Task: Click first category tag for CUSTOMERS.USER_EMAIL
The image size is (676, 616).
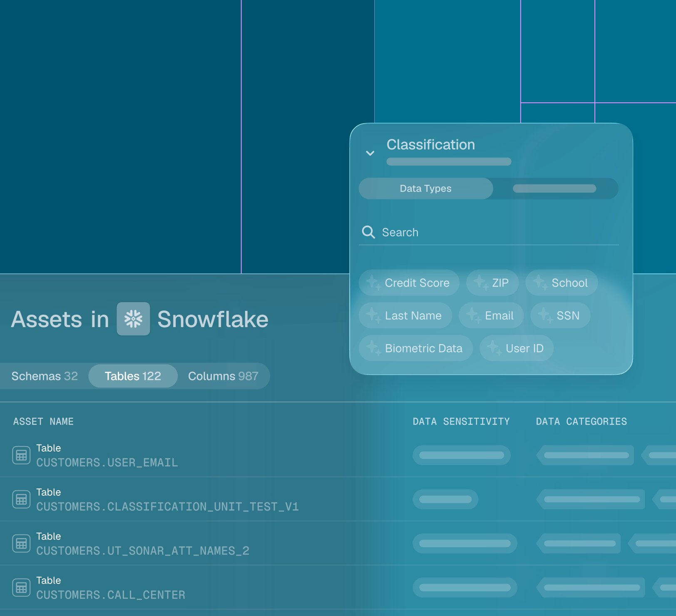Action: [585, 455]
